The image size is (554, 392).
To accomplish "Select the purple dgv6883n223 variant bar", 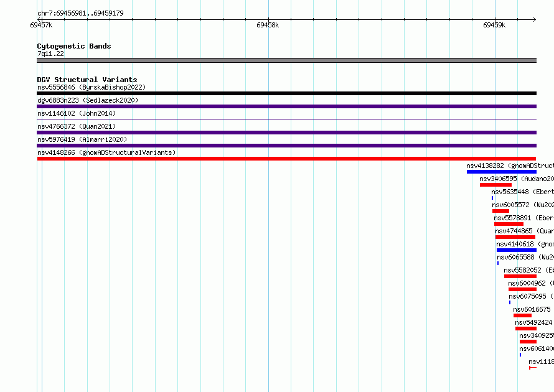I will pos(286,106).
